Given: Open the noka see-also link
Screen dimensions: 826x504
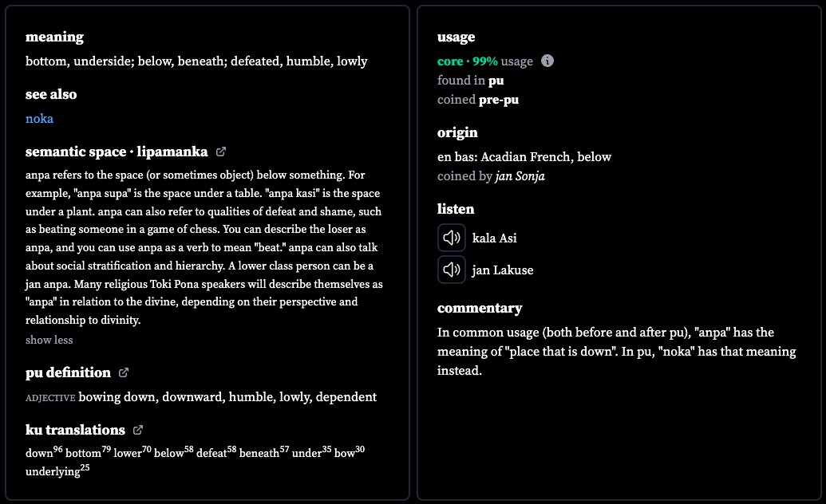Looking at the screenshot, I should (40, 119).
